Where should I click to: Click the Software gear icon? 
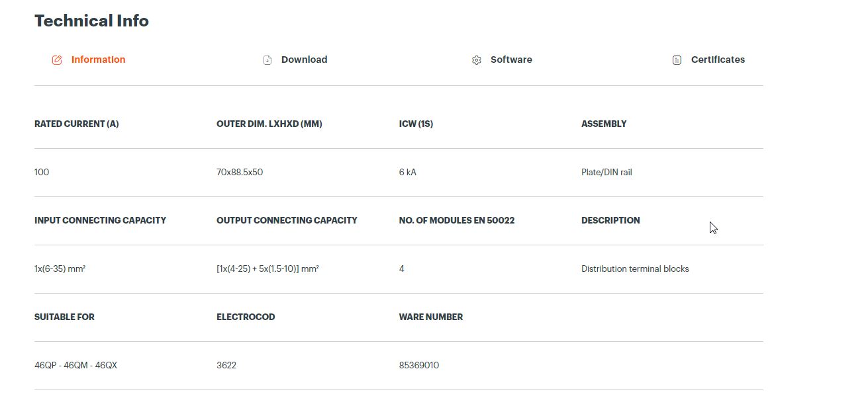tap(477, 60)
